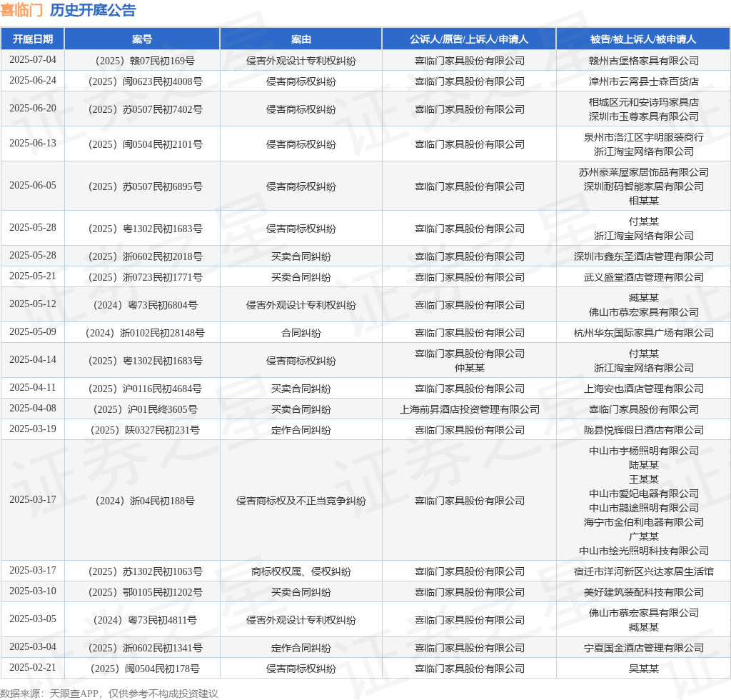
Task: Select date cell 2025-03-10
Action: [x=33, y=591]
